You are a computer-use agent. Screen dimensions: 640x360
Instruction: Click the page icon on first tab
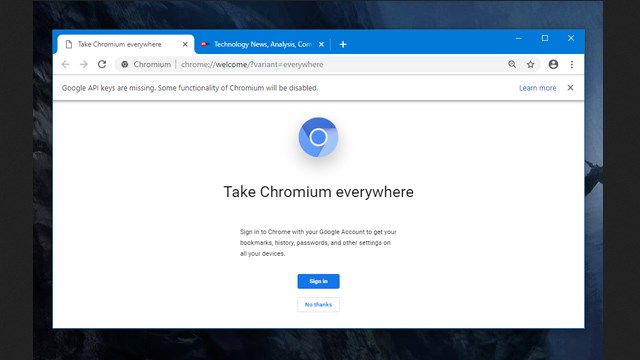[69, 44]
